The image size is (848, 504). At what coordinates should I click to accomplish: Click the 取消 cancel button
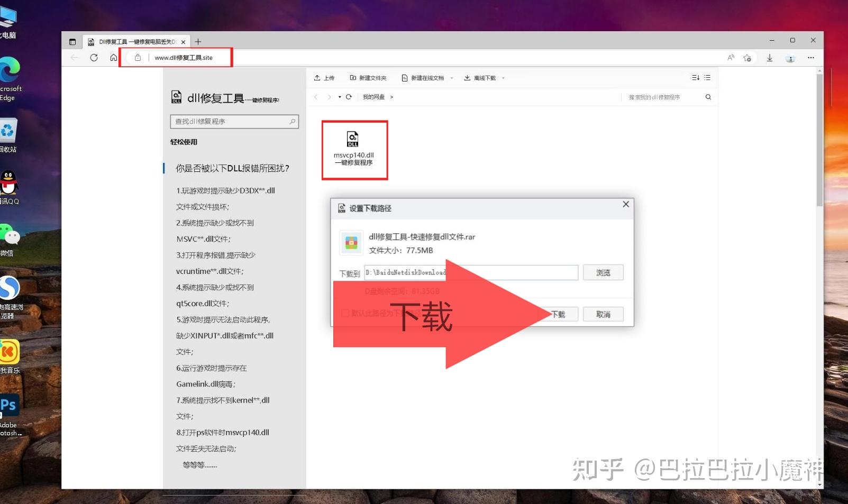coord(603,314)
